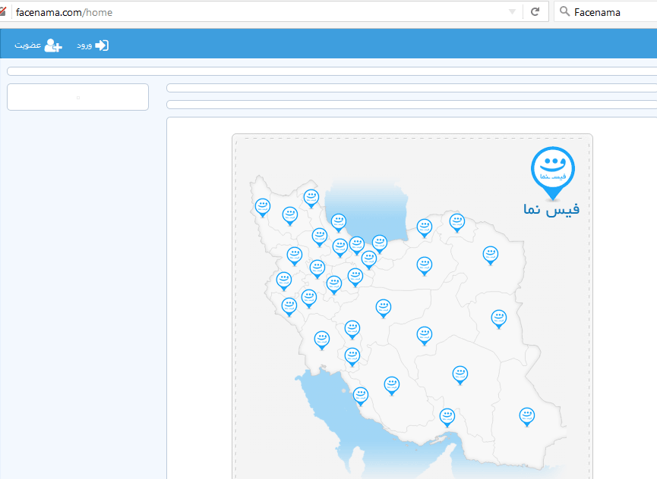Click the sign-in arrow icon beside ورود
The image size is (657, 479).
[102, 45]
